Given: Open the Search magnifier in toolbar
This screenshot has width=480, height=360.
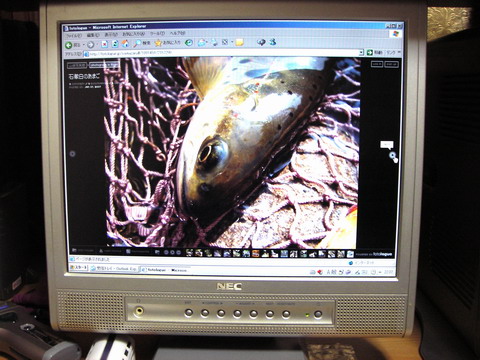Looking at the screenshot, I should pos(137,43).
